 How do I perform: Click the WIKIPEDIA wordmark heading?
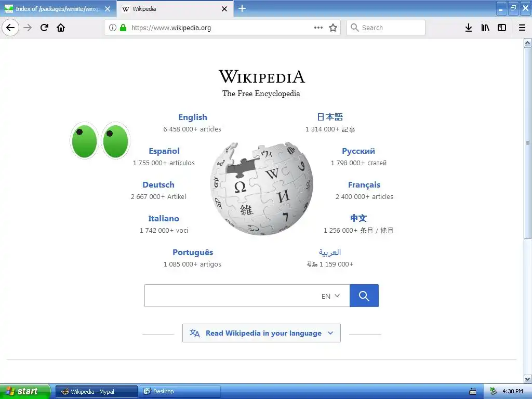click(x=262, y=76)
